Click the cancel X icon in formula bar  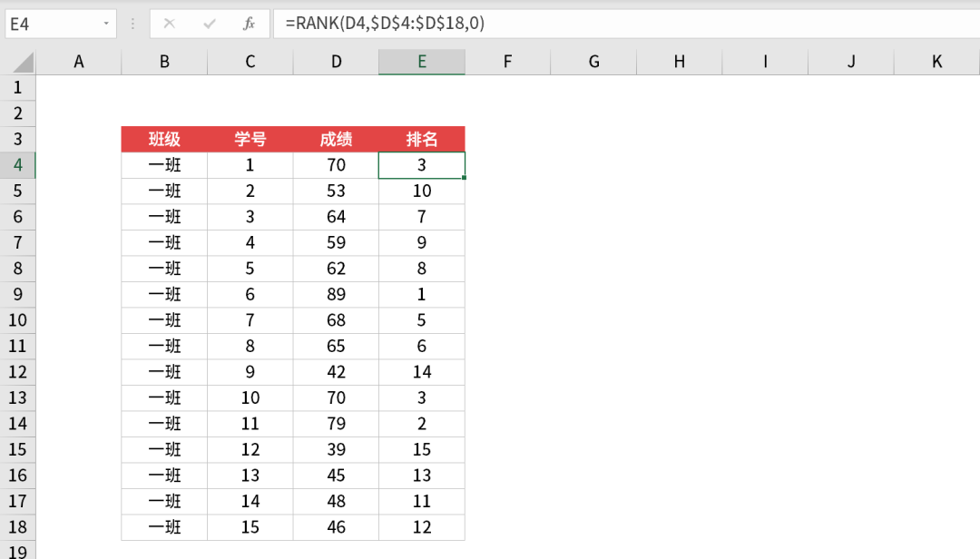pyautogui.click(x=169, y=24)
